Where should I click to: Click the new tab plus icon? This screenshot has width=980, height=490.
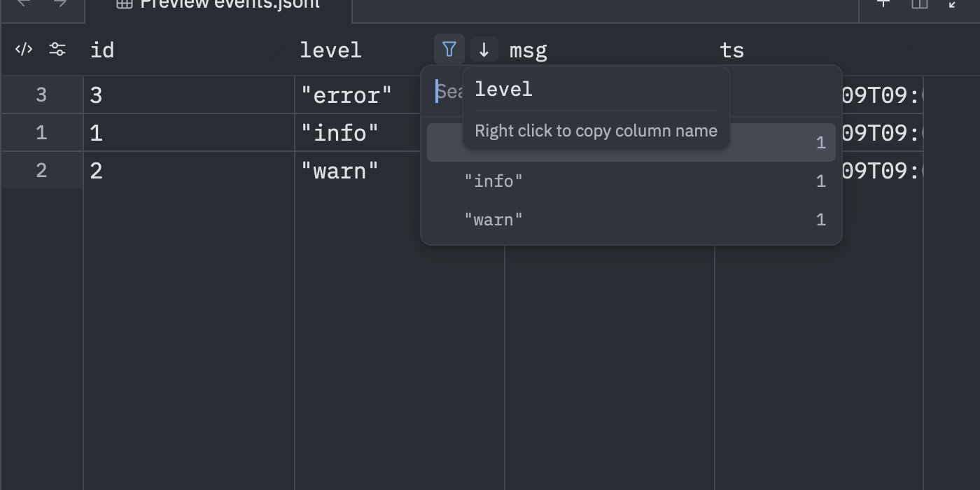(x=883, y=3)
